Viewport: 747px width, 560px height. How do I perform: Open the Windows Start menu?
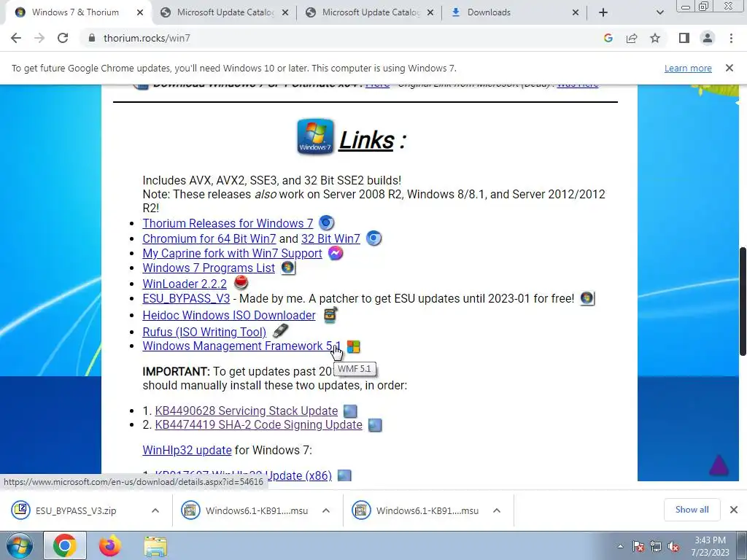(x=20, y=545)
